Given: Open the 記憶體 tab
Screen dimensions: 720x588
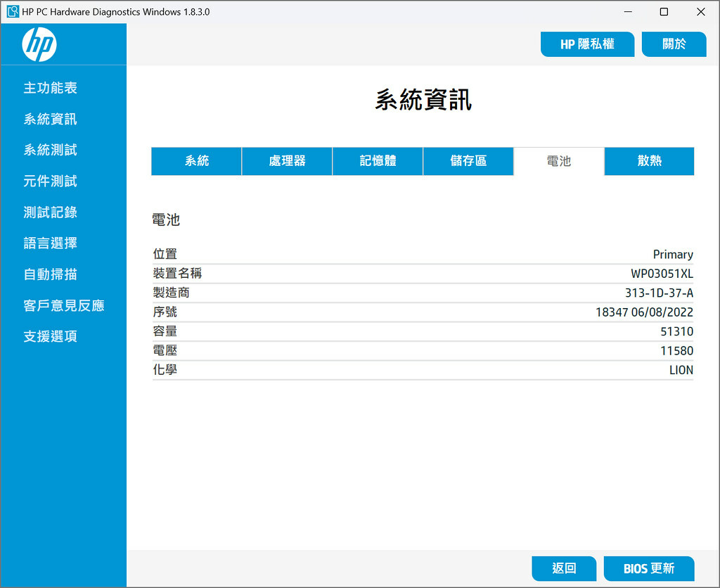Looking at the screenshot, I should click(x=378, y=161).
